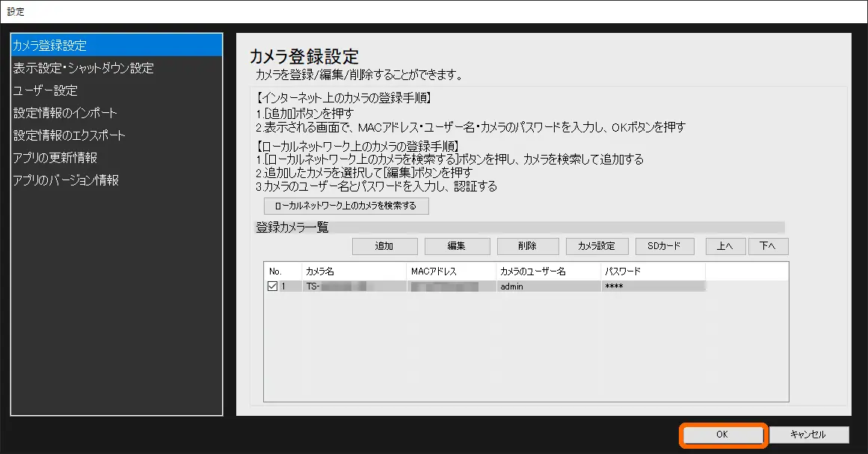View アプリのバージョン情報

66,180
